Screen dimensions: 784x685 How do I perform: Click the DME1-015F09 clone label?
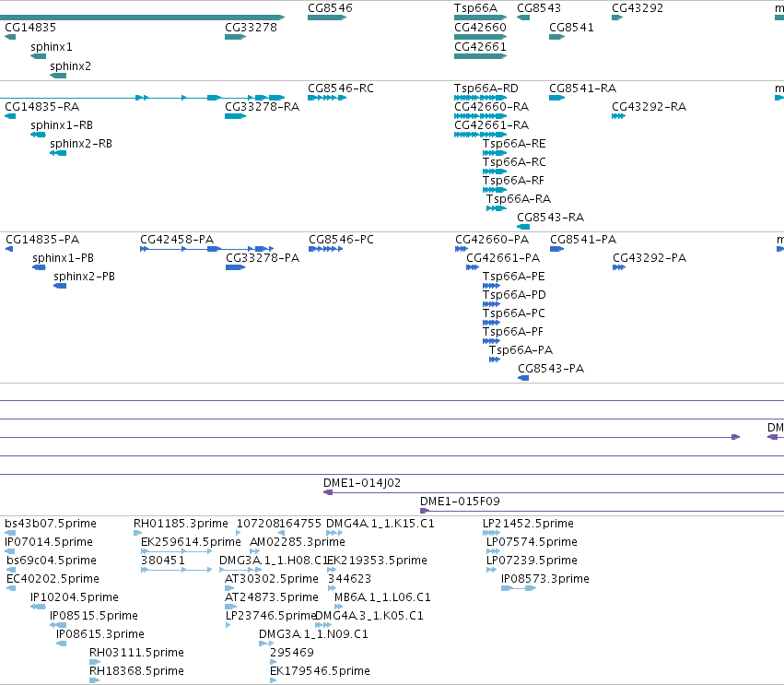coord(460,502)
